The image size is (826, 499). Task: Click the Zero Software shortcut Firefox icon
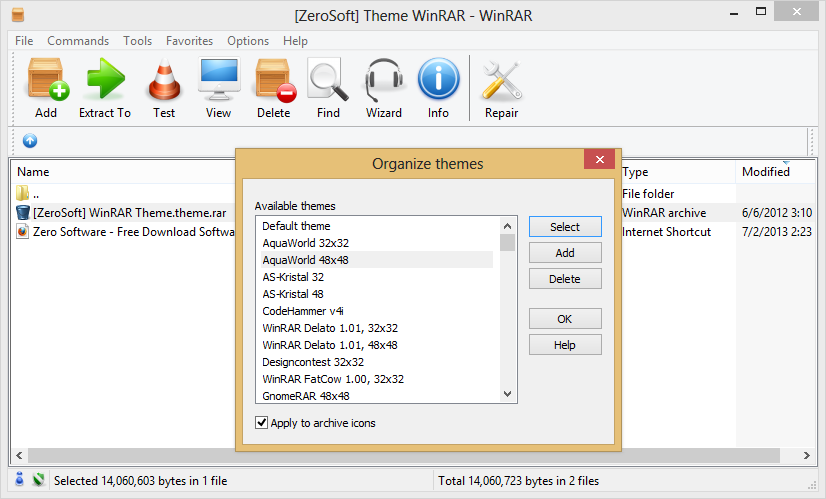22,231
